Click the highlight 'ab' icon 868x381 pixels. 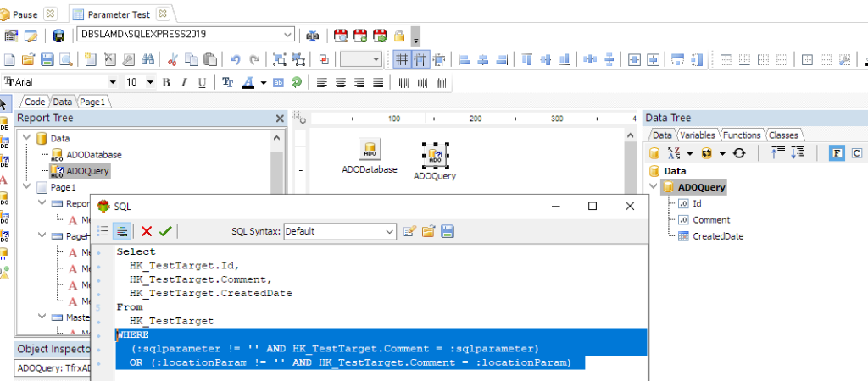[278, 83]
